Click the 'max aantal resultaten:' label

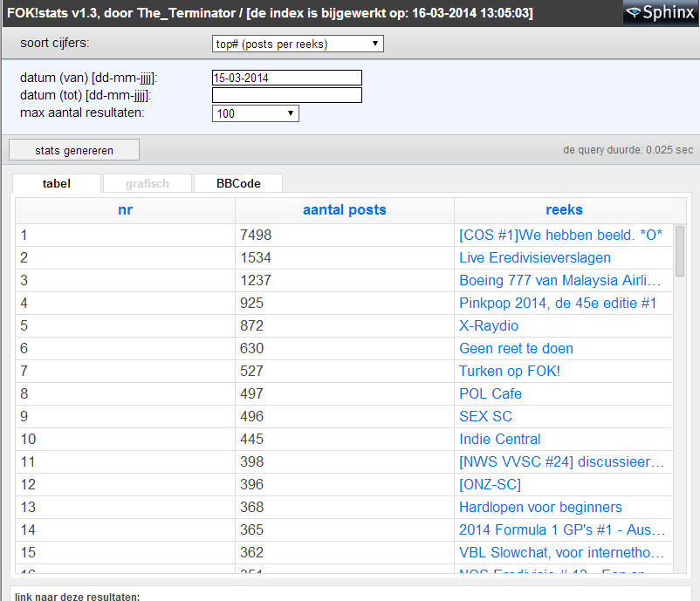(x=82, y=113)
